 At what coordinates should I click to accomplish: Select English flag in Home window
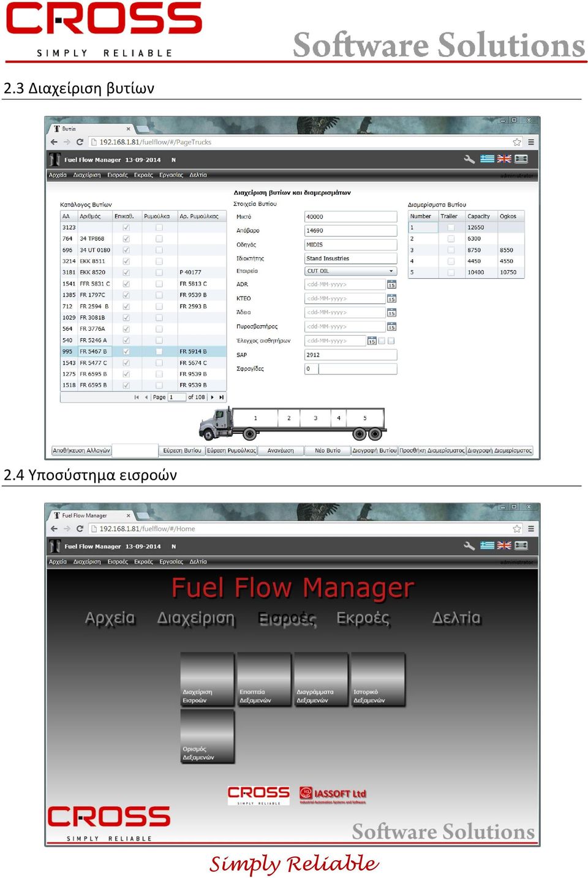(504, 545)
